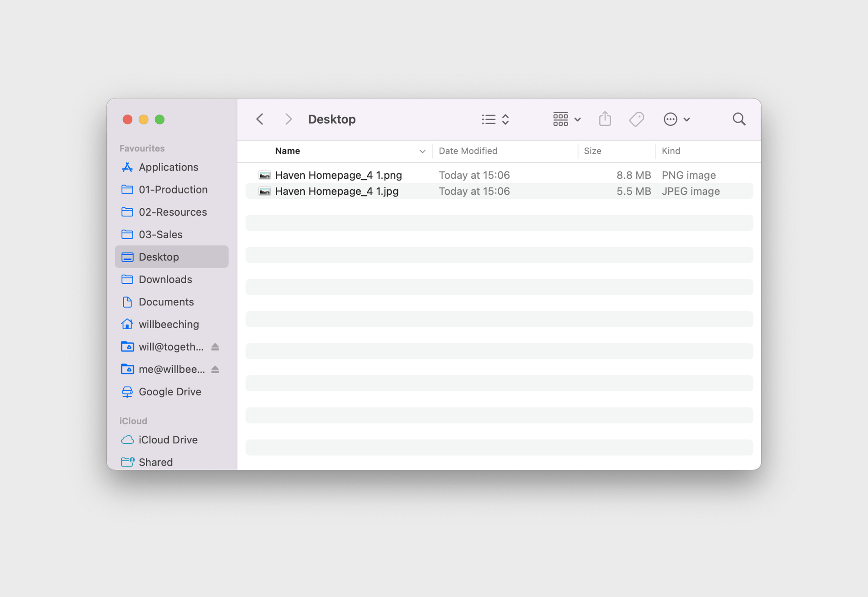This screenshot has width=868, height=597.
Task: Open Google Drive sidebar item
Action: [170, 392]
